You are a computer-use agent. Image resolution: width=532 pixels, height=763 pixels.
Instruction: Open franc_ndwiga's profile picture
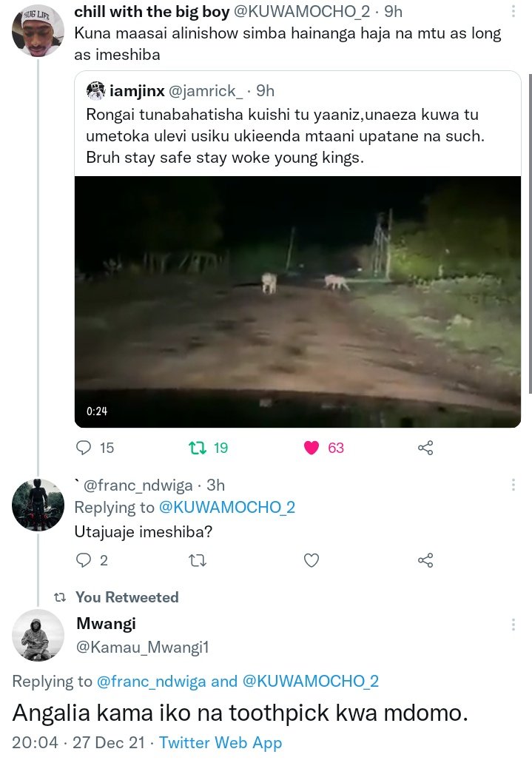(38, 505)
